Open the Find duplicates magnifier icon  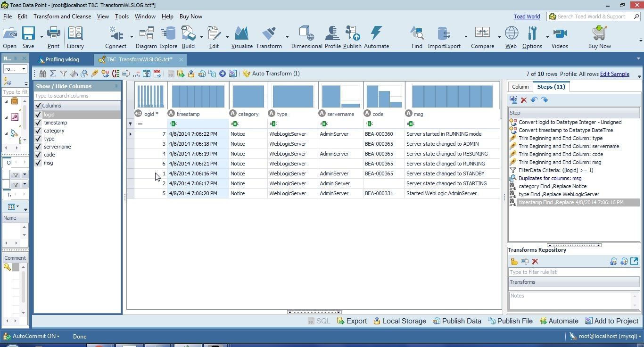[84, 74]
